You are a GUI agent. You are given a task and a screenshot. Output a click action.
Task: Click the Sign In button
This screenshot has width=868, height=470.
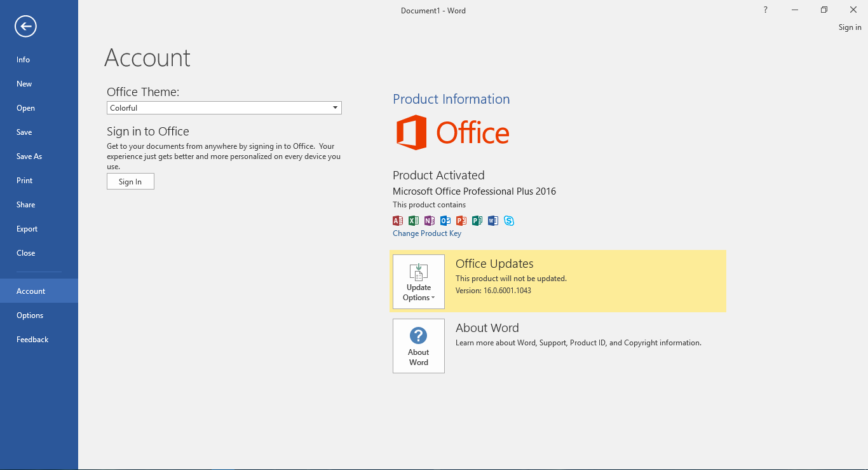pyautogui.click(x=130, y=182)
